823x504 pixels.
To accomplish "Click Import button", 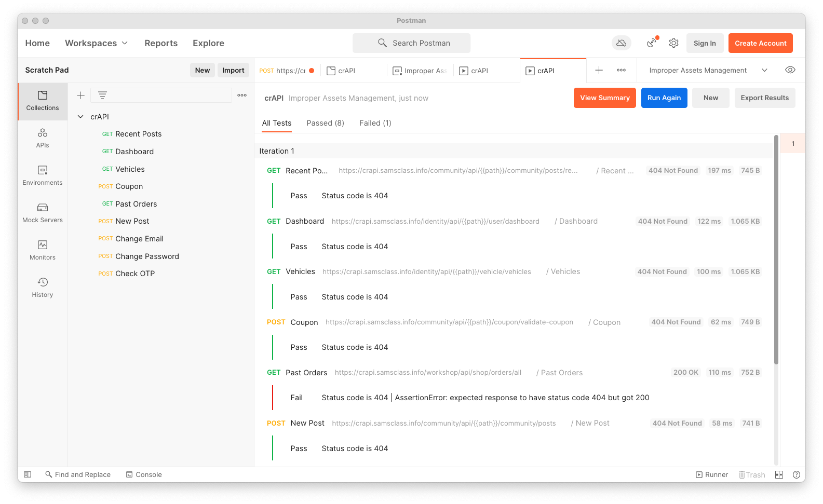I will tap(233, 70).
